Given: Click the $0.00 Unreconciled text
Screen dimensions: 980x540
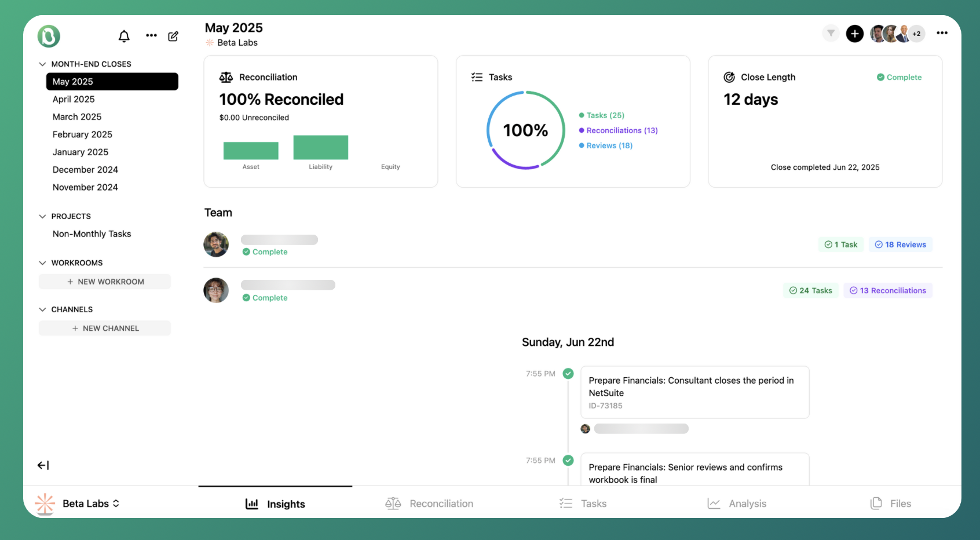Looking at the screenshot, I should pos(254,118).
